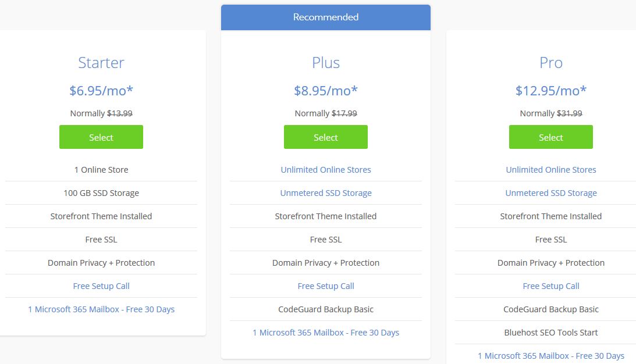Click Storefront Theme Installed in Starter plan
The width and height of the screenshot is (636, 364).
(101, 216)
